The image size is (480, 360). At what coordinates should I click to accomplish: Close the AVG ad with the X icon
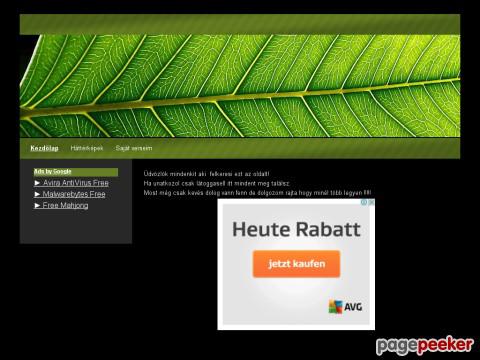[371, 202]
